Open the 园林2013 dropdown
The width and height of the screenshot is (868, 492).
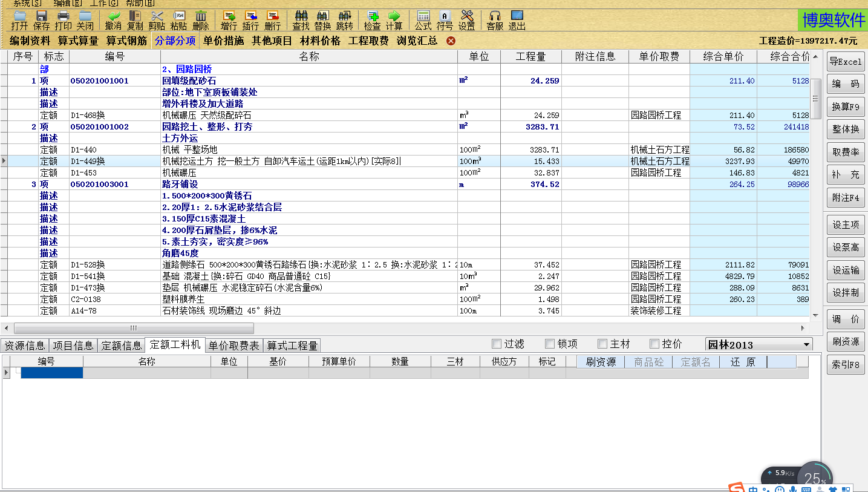760,344
